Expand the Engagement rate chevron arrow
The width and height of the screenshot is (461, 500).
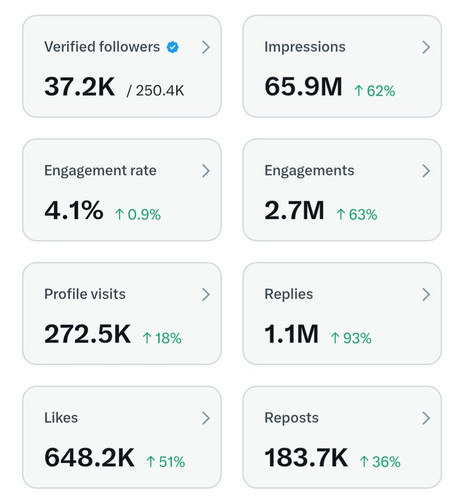pyautogui.click(x=206, y=171)
